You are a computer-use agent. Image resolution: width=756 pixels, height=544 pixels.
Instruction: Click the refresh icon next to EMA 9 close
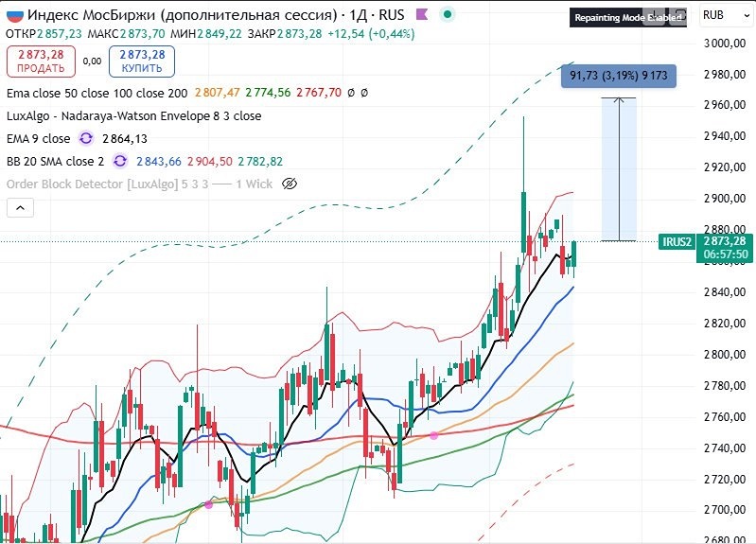click(86, 139)
